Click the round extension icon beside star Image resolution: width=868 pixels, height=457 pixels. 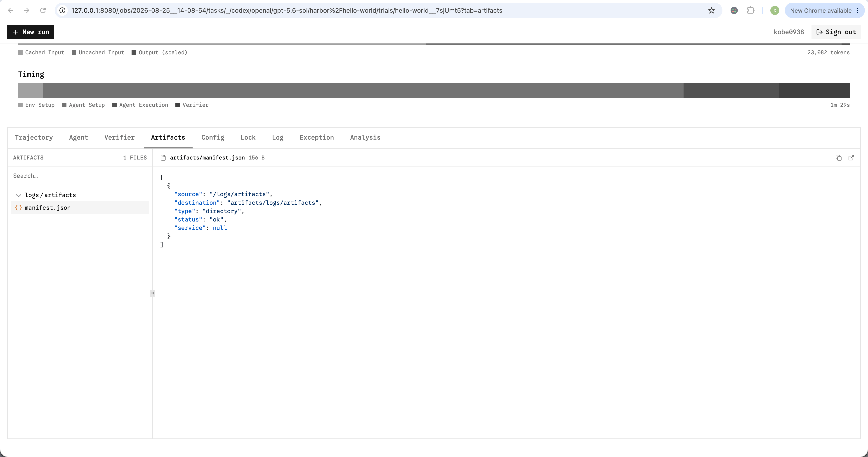[734, 10]
